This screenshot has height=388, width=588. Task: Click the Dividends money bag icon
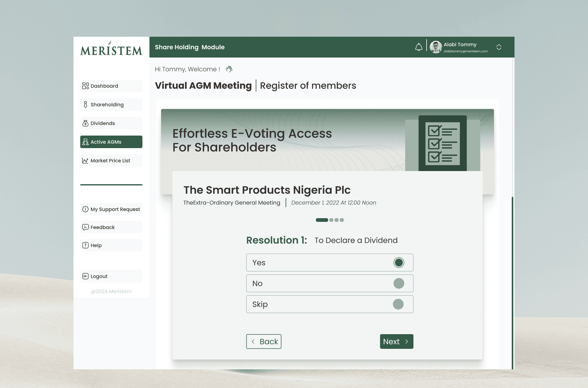85,123
